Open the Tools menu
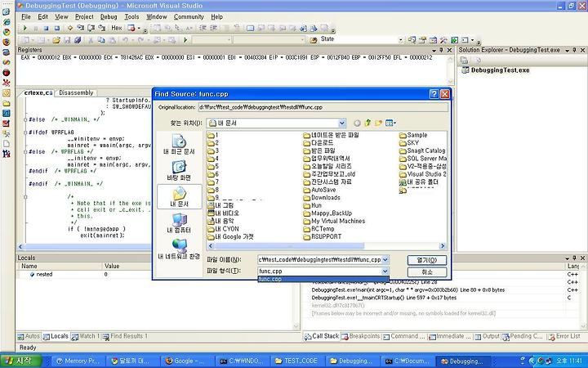 [x=131, y=17]
